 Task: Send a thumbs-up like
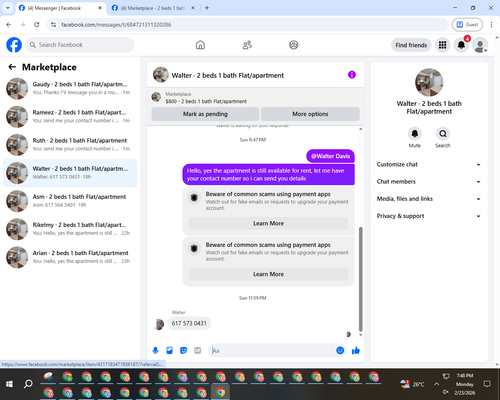click(x=356, y=350)
